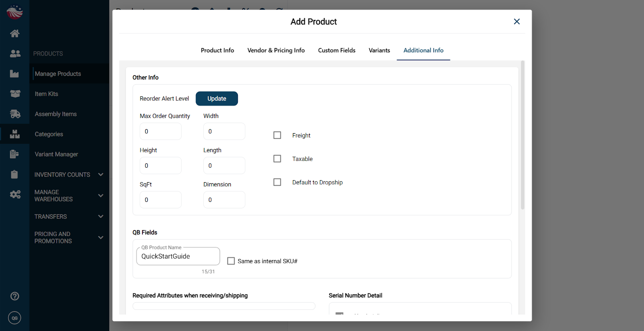Click the Update button
The width and height of the screenshot is (644, 331).
click(x=217, y=99)
